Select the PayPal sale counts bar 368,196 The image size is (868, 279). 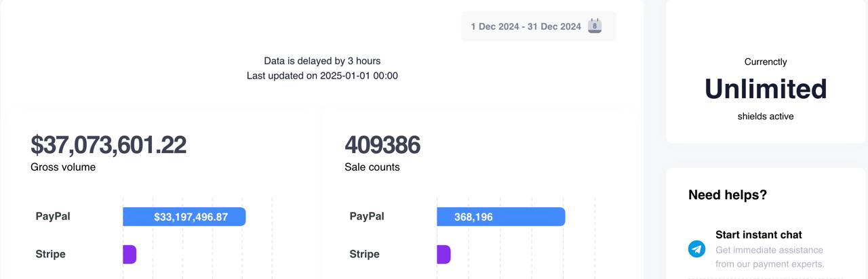pos(501,217)
